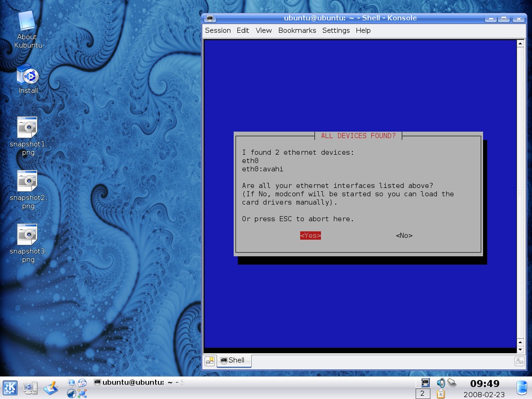Open the Help menu in Konsole
This screenshot has width=532, height=399.
tap(363, 30)
